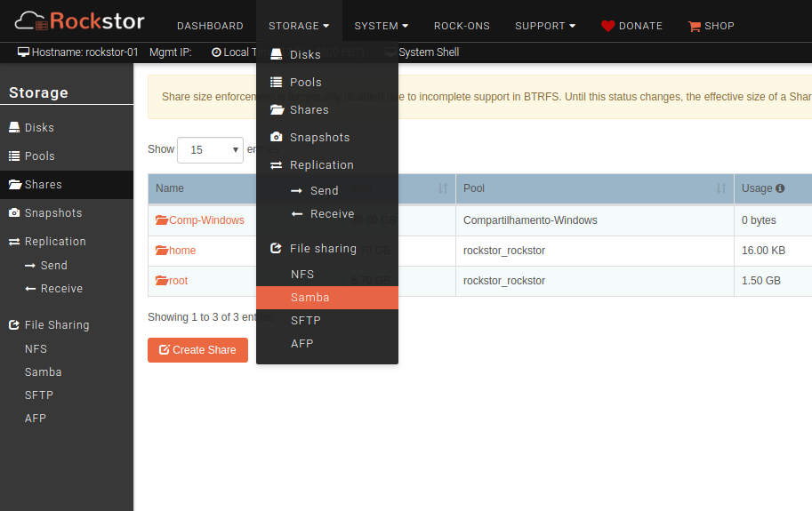Click the Snapshots camera icon in sidebar
This screenshot has width=812, height=511.
click(x=14, y=212)
